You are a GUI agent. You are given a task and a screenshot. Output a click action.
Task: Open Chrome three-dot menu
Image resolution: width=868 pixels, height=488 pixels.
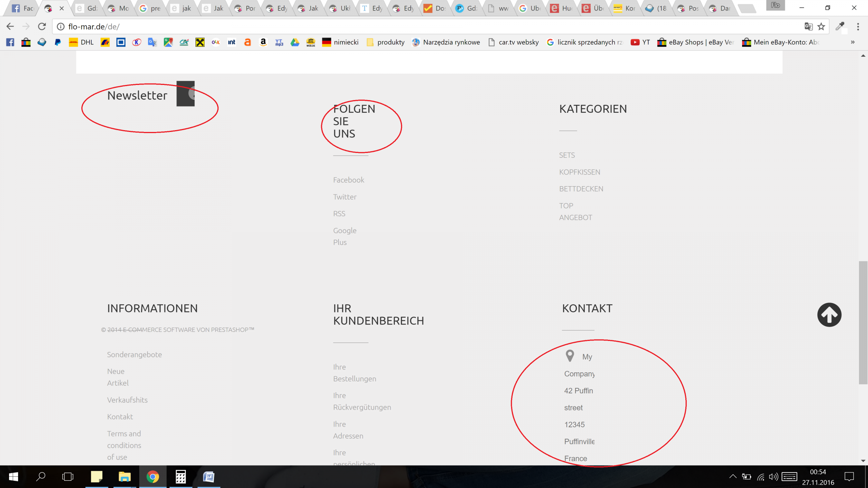click(858, 26)
